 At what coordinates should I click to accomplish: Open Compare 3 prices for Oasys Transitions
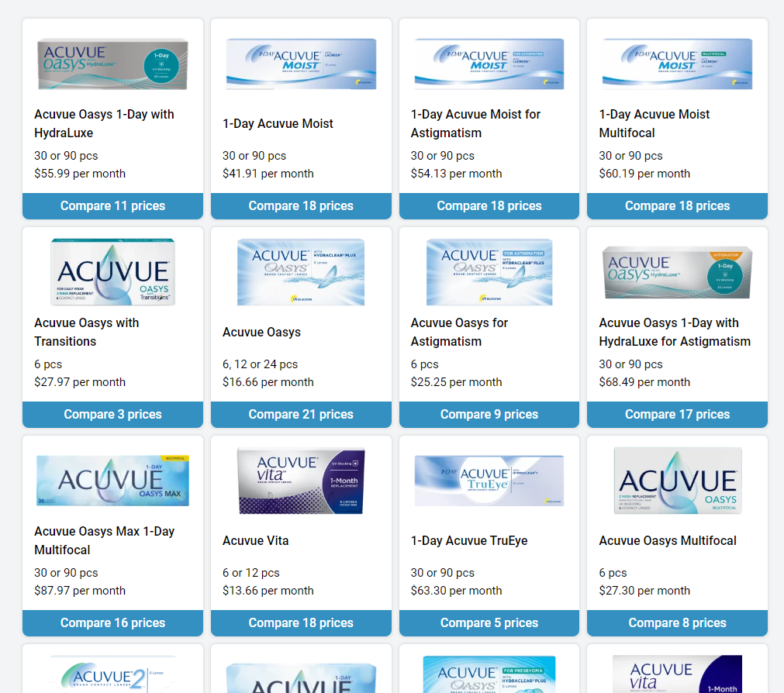(112, 414)
